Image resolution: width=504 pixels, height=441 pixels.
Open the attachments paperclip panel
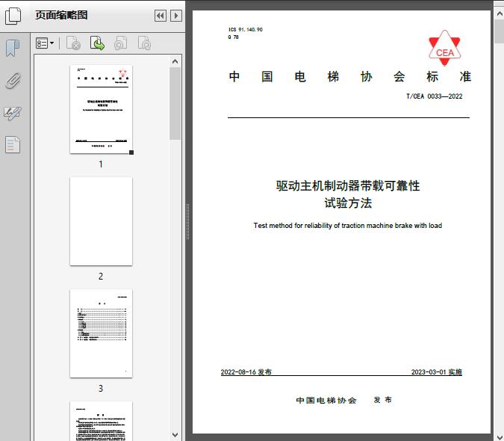[13, 81]
